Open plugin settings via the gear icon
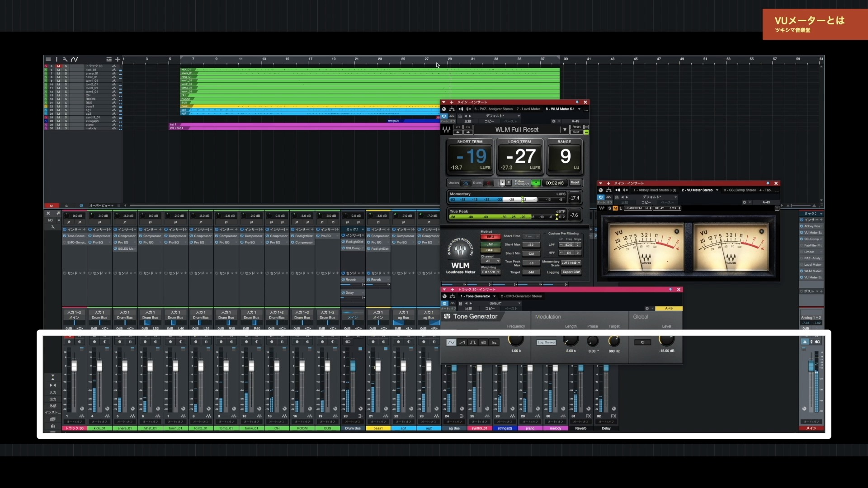 (554, 122)
